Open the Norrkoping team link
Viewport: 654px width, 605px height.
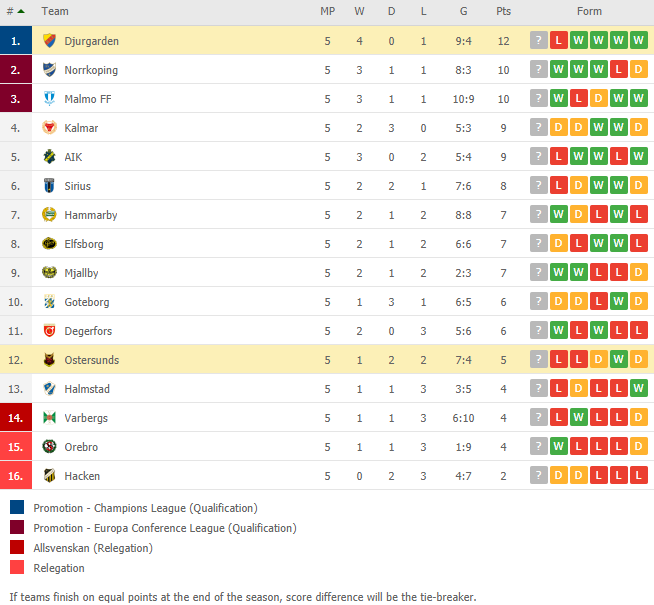tap(91, 70)
